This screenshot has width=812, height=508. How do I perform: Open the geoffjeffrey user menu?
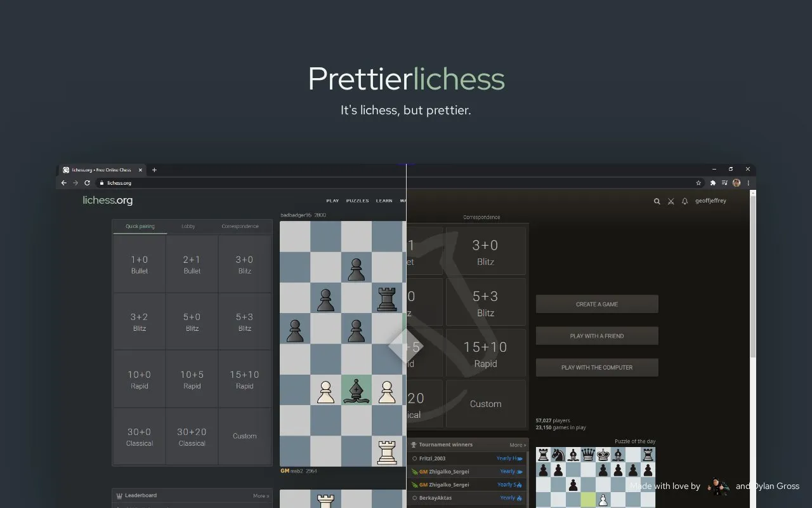point(710,201)
